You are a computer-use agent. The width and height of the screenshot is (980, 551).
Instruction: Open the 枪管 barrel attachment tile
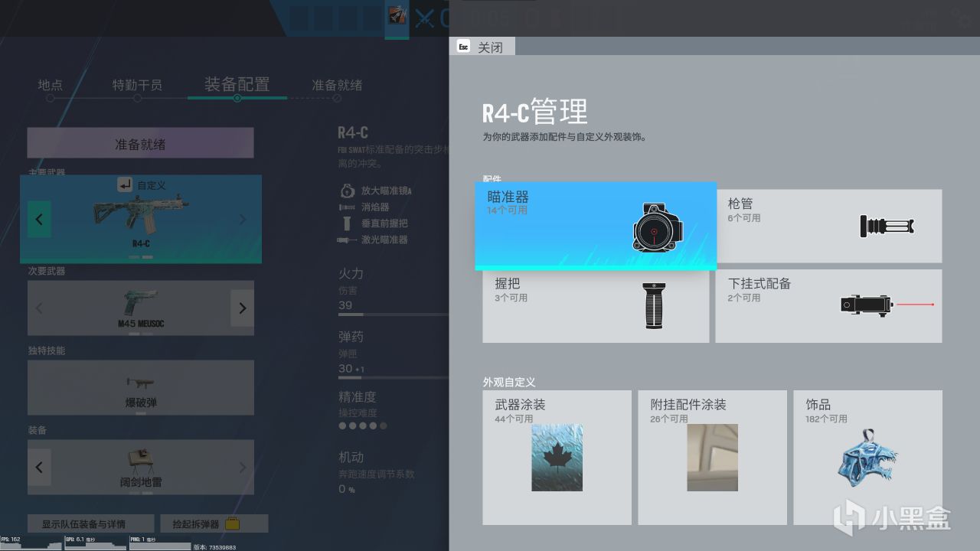pyautogui.click(x=828, y=226)
